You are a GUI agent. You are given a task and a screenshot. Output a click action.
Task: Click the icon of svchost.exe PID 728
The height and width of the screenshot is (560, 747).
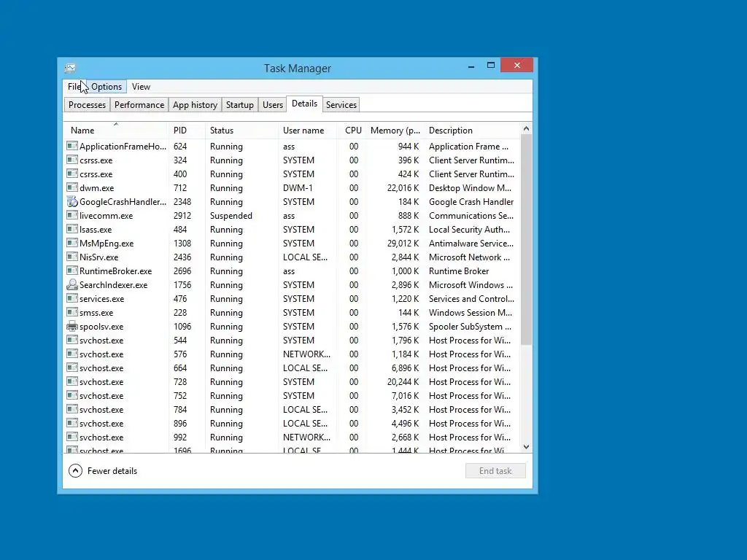point(72,381)
